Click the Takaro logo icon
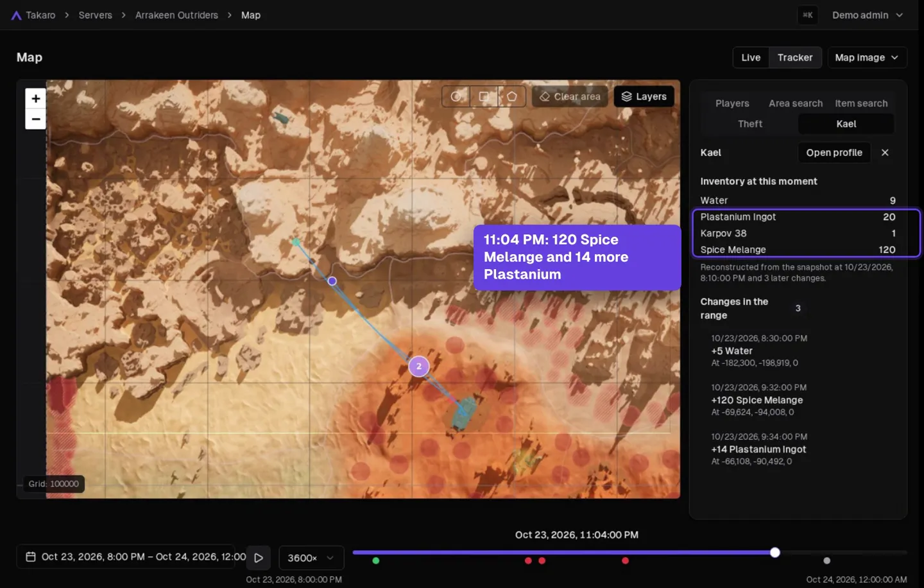924x588 pixels. point(17,15)
